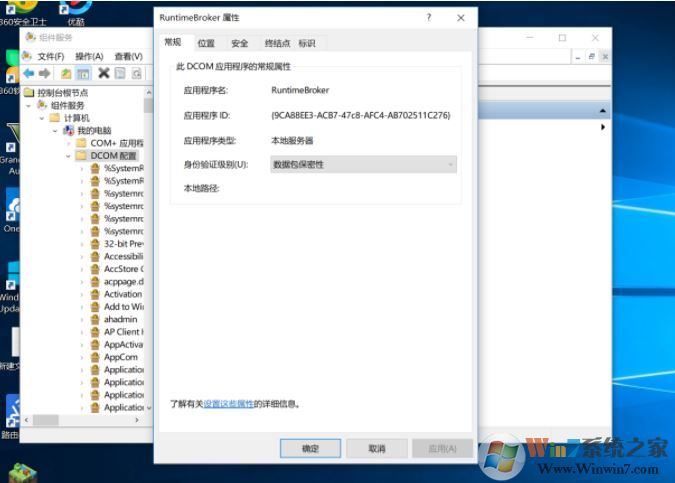675x483 pixels.
Task: Collapse the 计算机 tree node
Action: tap(42, 118)
